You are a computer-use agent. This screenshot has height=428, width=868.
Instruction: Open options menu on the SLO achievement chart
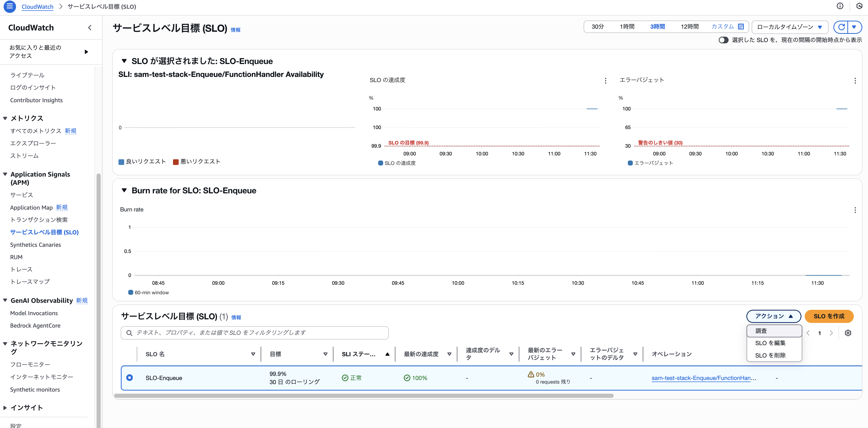pyautogui.click(x=605, y=81)
